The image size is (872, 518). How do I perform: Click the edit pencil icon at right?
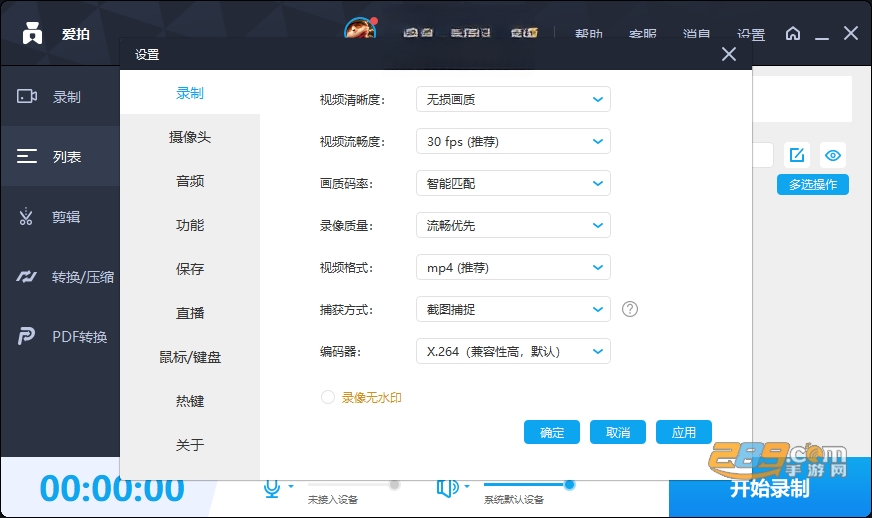click(797, 155)
